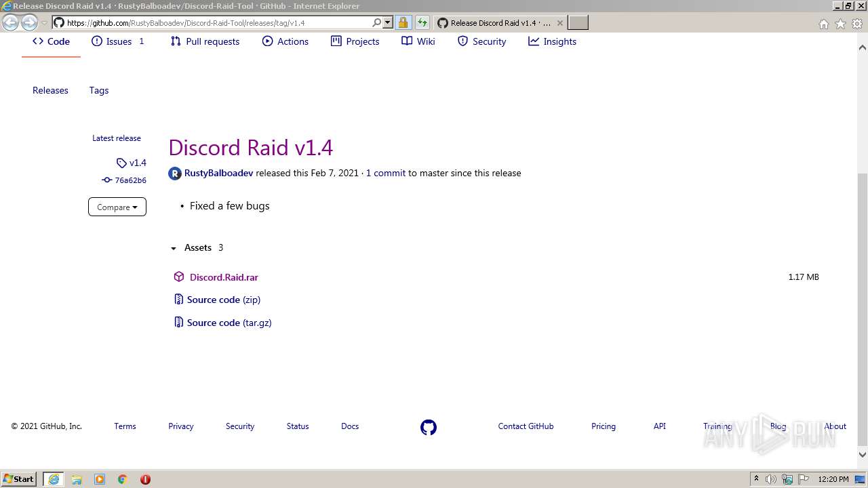This screenshot has height=488, width=868.
Task: Click the Favorites star icon
Action: [x=840, y=24]
